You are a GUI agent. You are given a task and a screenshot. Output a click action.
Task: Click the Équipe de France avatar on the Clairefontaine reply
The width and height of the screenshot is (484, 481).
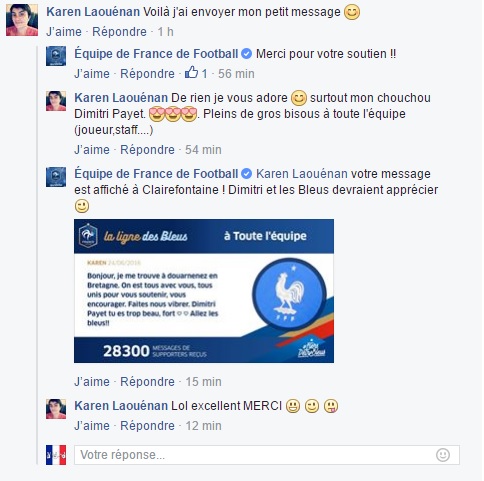[56, 177]
